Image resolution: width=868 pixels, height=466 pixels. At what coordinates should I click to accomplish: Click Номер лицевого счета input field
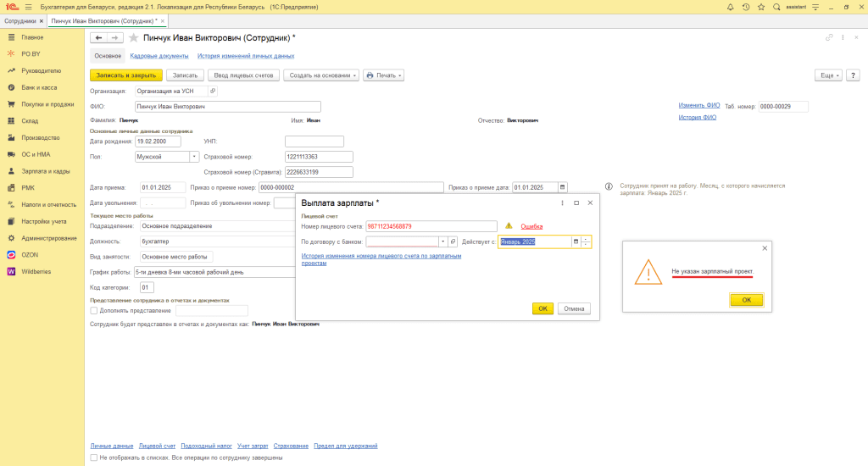pos(431,226)
